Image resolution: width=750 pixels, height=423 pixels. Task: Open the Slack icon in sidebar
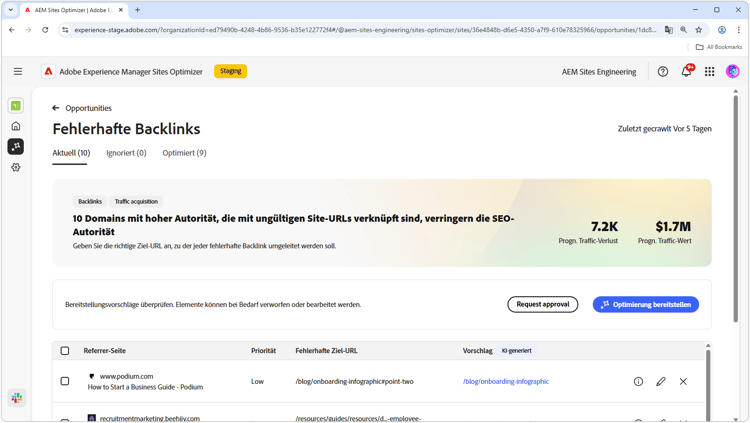[x=17, y=398]
